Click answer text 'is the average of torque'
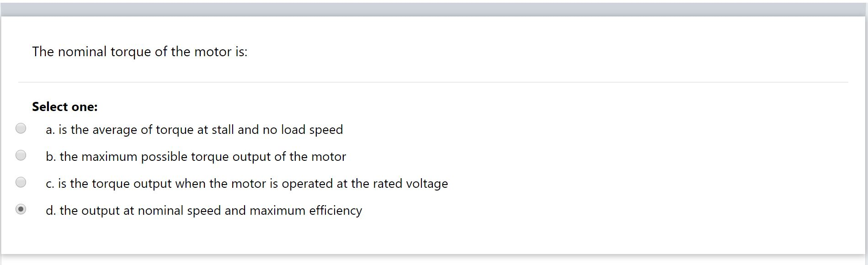The height and width of the screenshot is (265, 868). pos(194,129)
